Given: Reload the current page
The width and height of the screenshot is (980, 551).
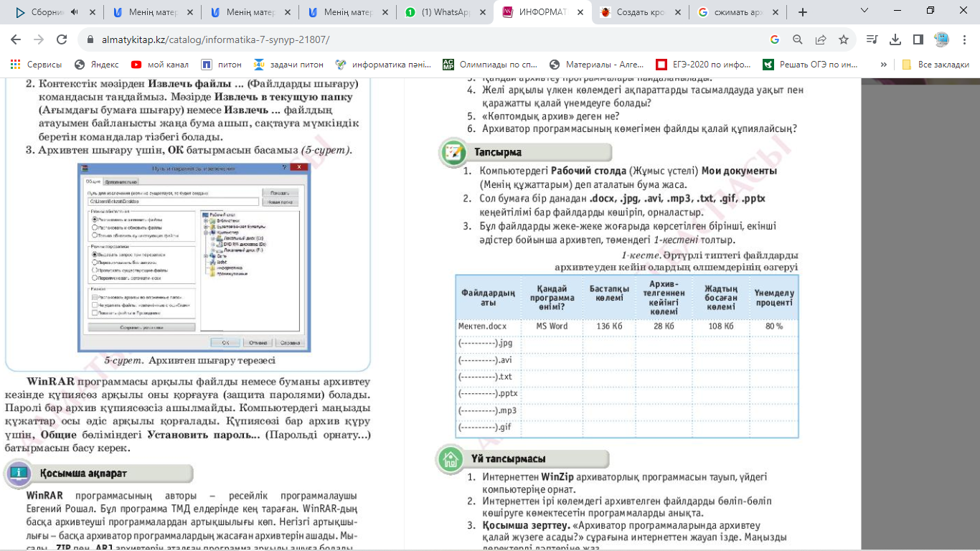Looking at the screenshot, I should [x=62, y=40].
